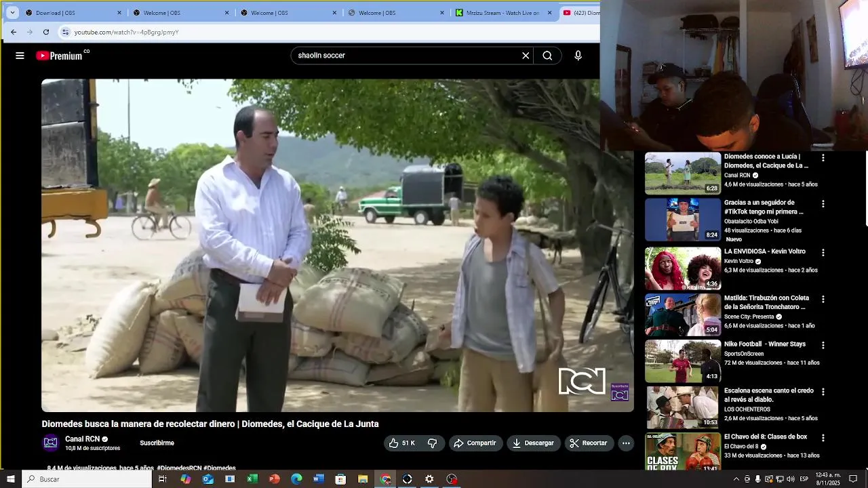Viewport: 868px width, 488px height.
Task: Click the 'SportsOnScreen' channel name
Action: pyautogui.click(x=744, y=354)
